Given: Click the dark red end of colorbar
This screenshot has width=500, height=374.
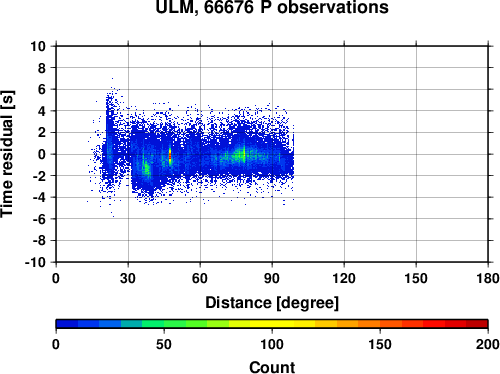Looking at the screenshot, I should [477, 324].
